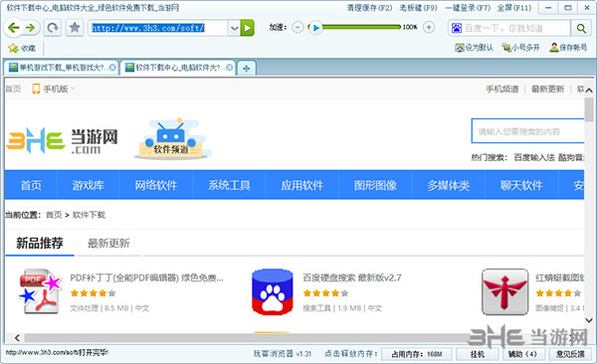597x364 pixels.
Task: Click the 软件频道 robot badge
Action: [x=173, y=138]
